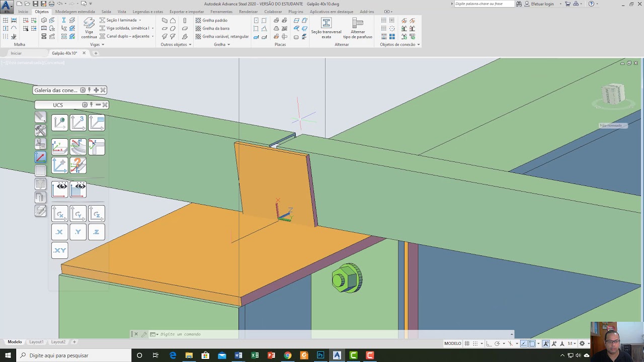Toggle ortho mode in status bar
Screen dimensions: 644x362
point(489,343)
